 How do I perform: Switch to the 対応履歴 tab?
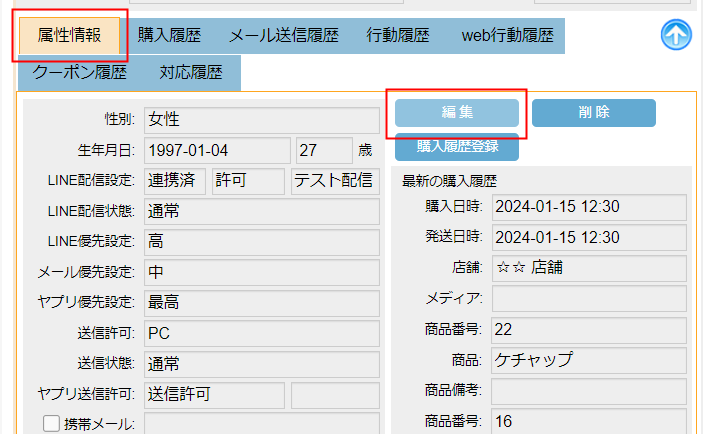point(190,72)
